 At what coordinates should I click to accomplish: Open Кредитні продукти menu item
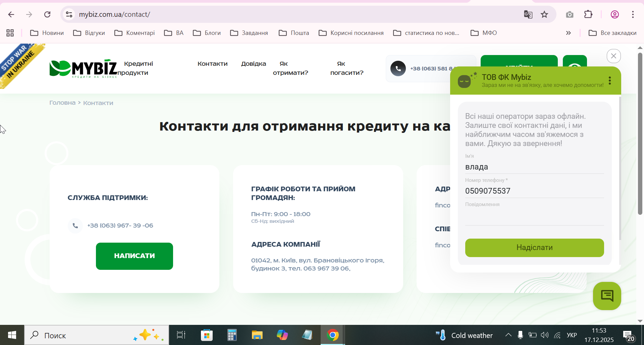[x=135, y=68]
